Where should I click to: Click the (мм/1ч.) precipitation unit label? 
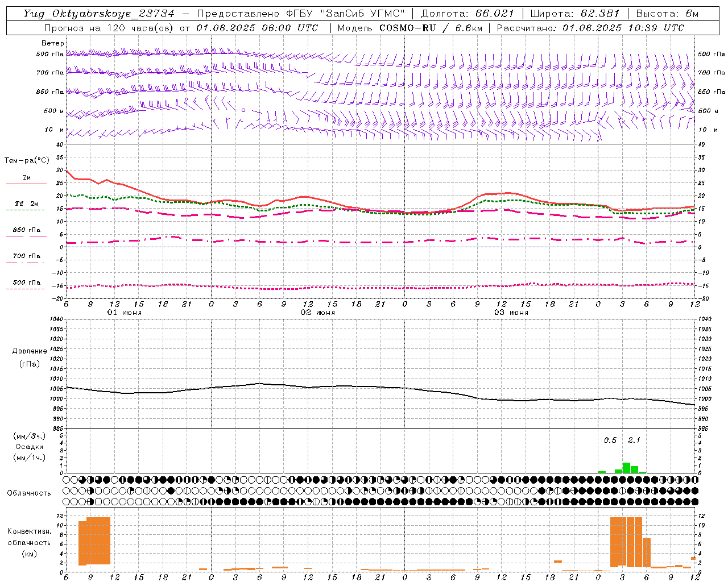point(30,458)
